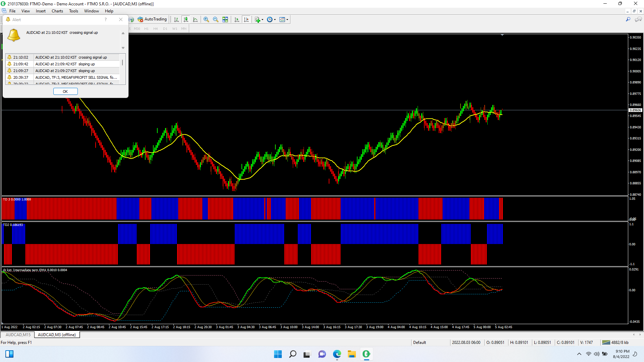The height and width of the screenshot is (362, 644).
Task: Toggle chart auto scroll
Action: [237, 19]
